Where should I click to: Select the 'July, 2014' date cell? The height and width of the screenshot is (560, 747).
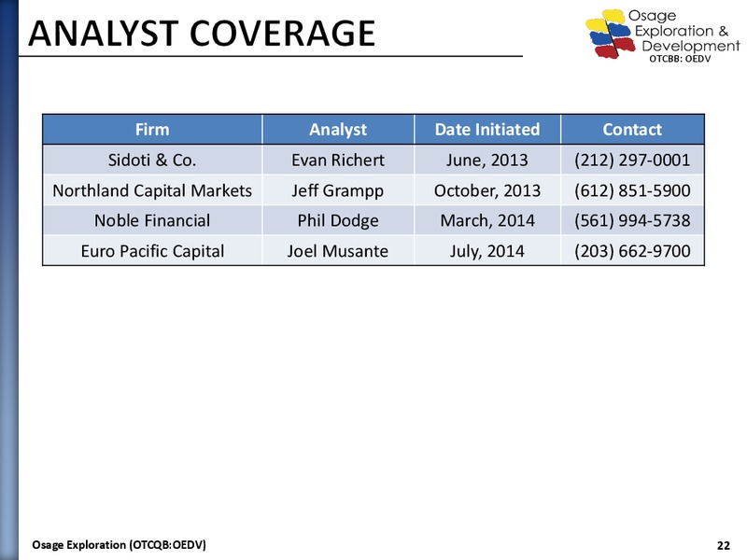[486, 251]
